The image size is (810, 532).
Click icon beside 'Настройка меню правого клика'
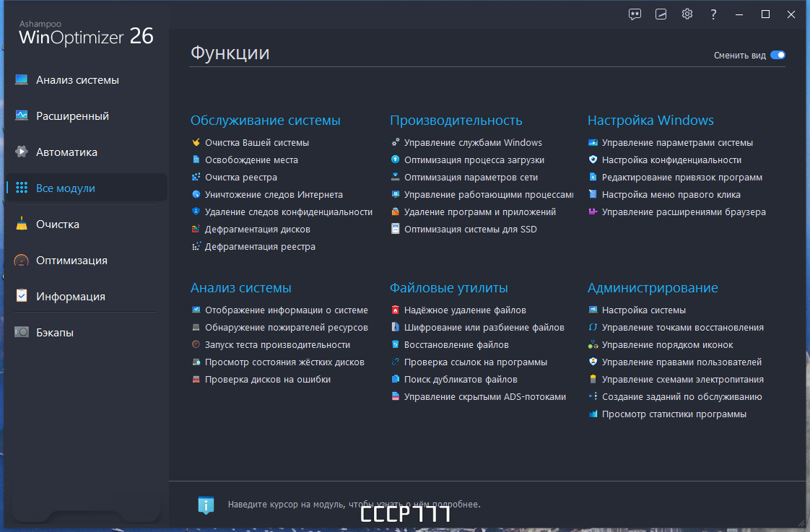tap(593, 195)
